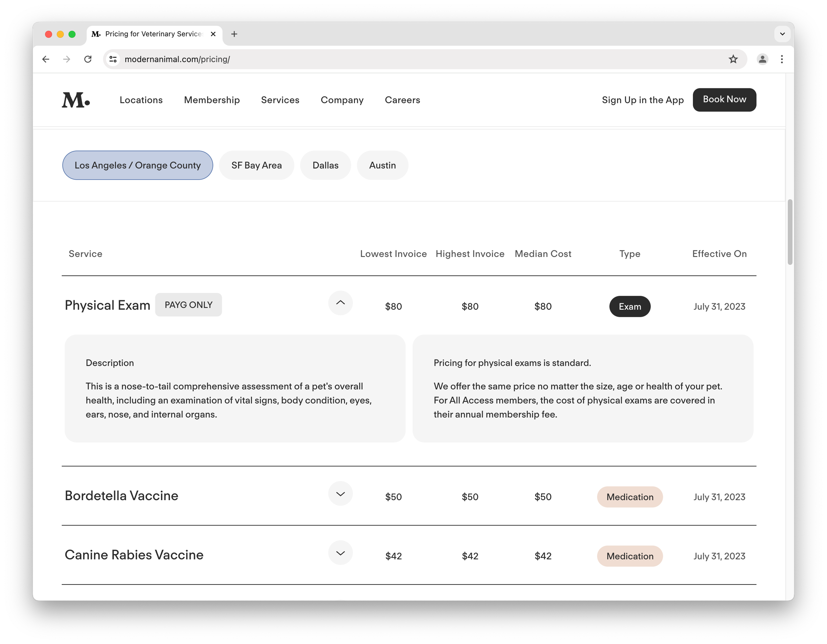Open a new browser tab
The height and width of the screenshot is (644, 827).
pyautogui.click(x=234, y=34)
